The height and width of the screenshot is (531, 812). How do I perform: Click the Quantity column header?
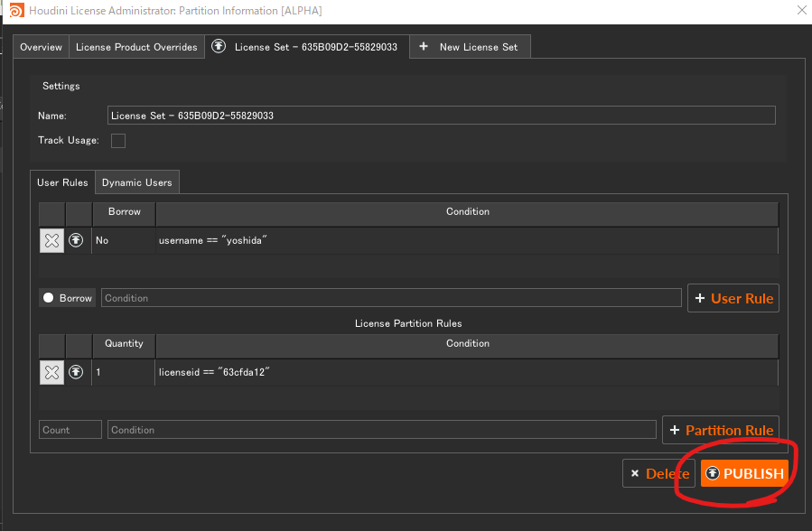click(125, 344)
